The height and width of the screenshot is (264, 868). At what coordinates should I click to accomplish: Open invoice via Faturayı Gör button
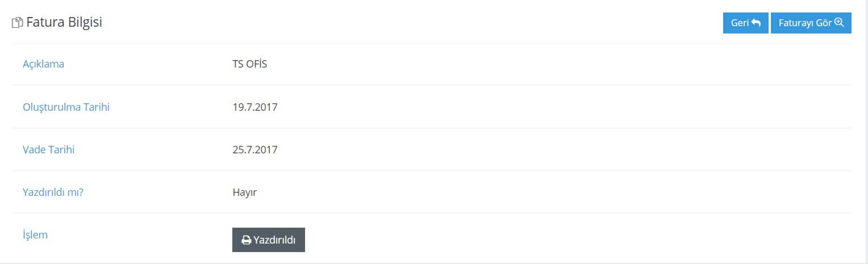(x=811, y=23)
